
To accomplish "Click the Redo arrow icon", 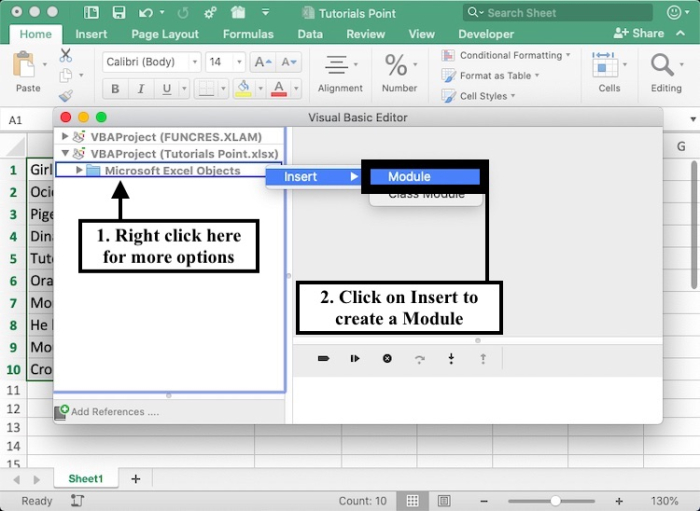I will [183, 13].
